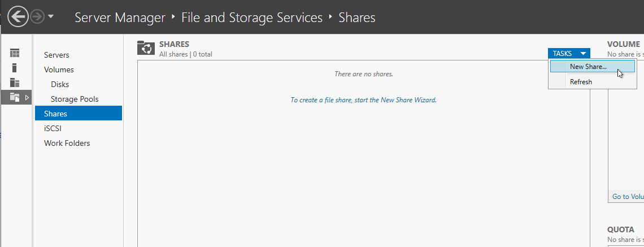This screenshot has width=644, height=247.
Task: Choose Refresh from the Tasks menu
Action: 581,81
